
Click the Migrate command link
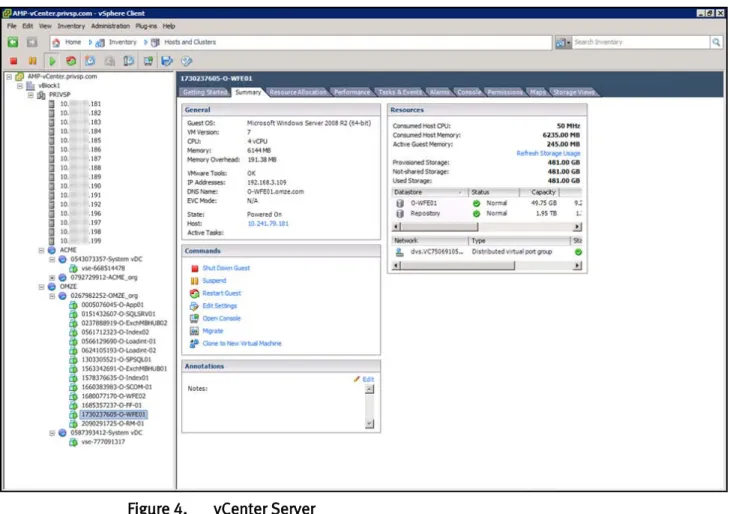[213, 331]
